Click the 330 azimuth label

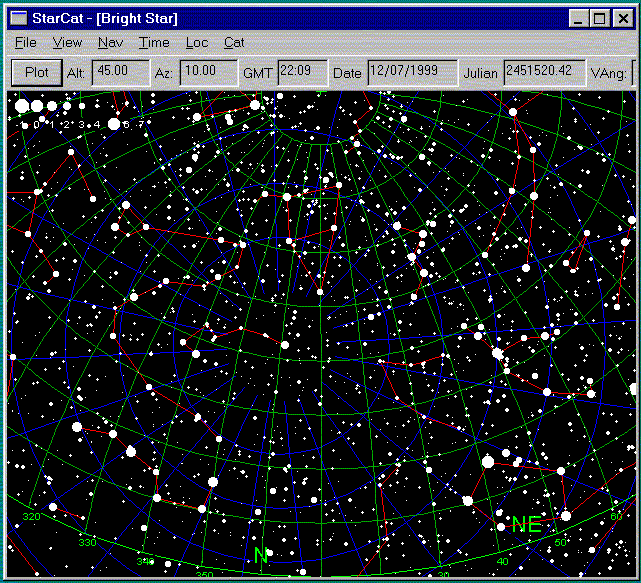click(87, 543)
